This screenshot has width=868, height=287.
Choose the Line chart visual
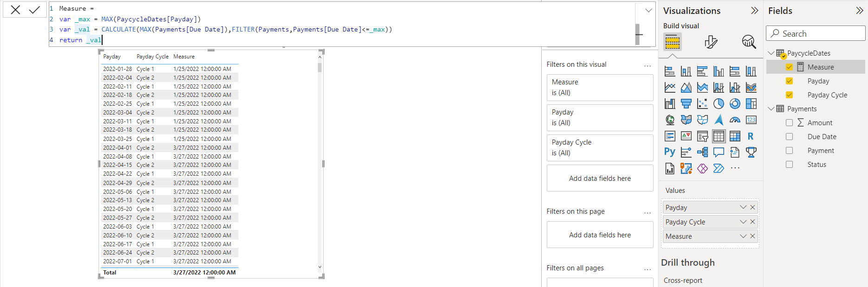tap(670, 87)
